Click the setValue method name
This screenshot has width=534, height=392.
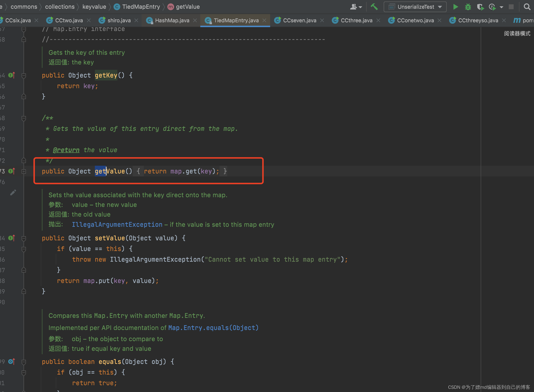(x=110, y=238)
